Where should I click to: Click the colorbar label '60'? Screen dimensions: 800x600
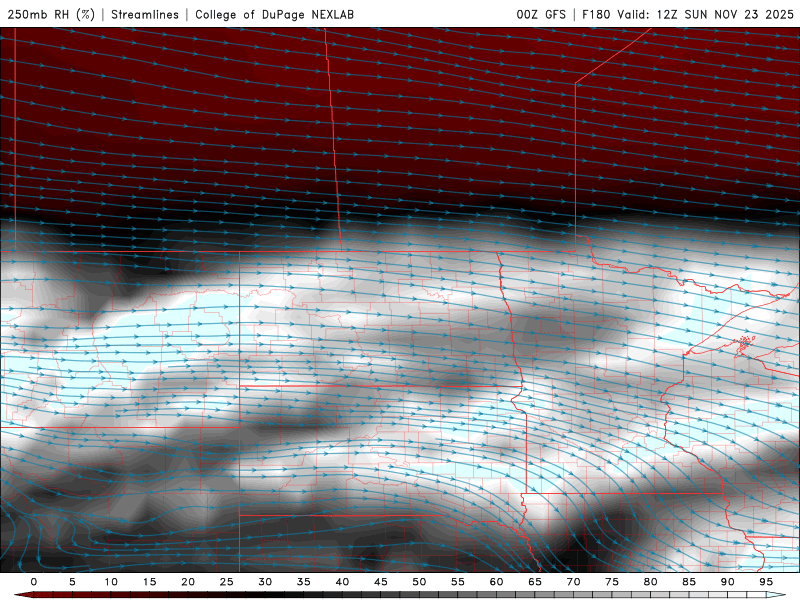(496, 582)
